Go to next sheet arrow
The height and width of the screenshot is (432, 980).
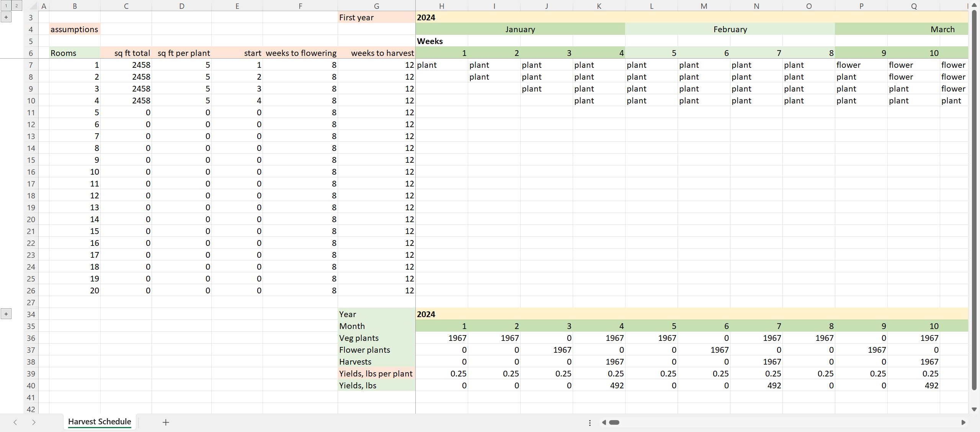click(x=34, y=422)
